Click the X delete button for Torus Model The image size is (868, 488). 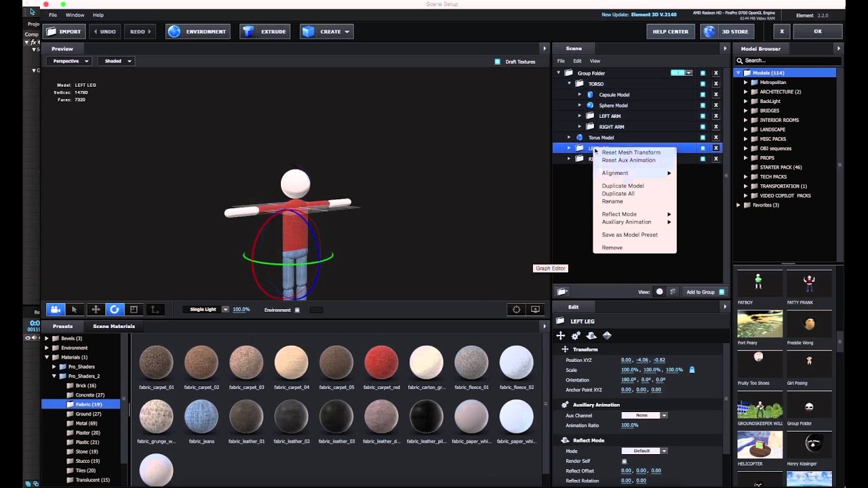[x=715, y=138]
